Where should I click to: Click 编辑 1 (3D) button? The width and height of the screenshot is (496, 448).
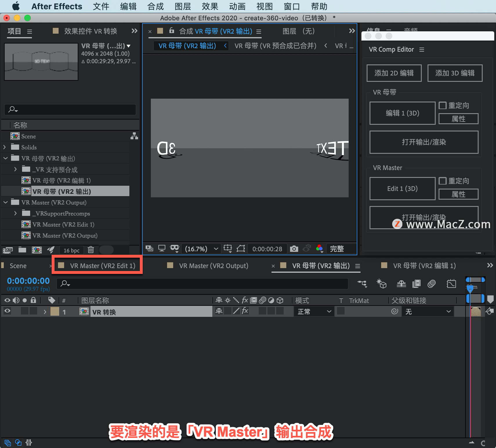click(x=402, y=113)
